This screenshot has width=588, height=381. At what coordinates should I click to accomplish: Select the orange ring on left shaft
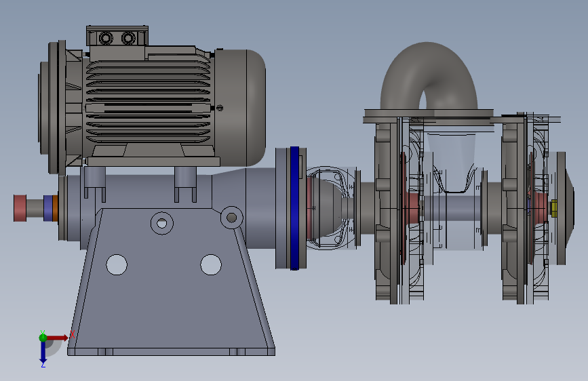pyautogui.click(x=55, y=207)
